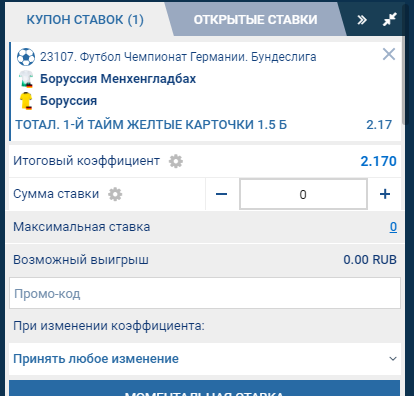Click the bet amount input field

[303, 194]
